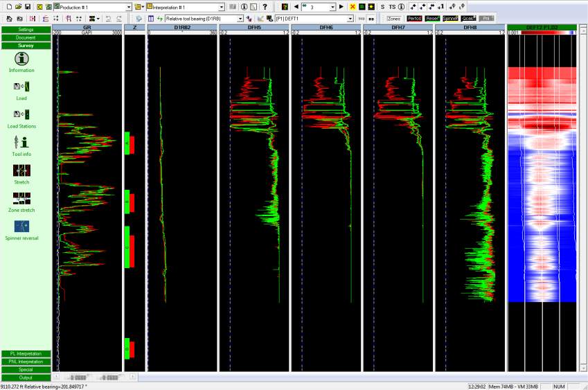Screen dimensions: 588x390
Task: Click the GR track header
Action: [87, 28]
